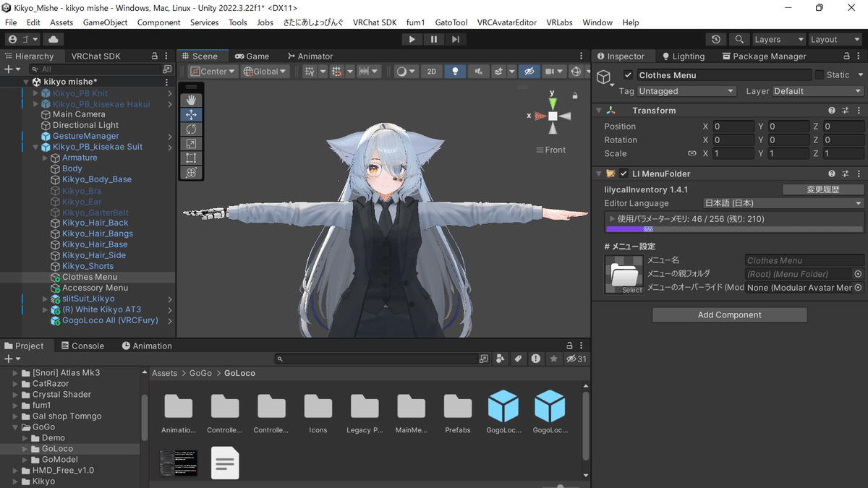Select the Rotate tool in Scene

[192, 129]
